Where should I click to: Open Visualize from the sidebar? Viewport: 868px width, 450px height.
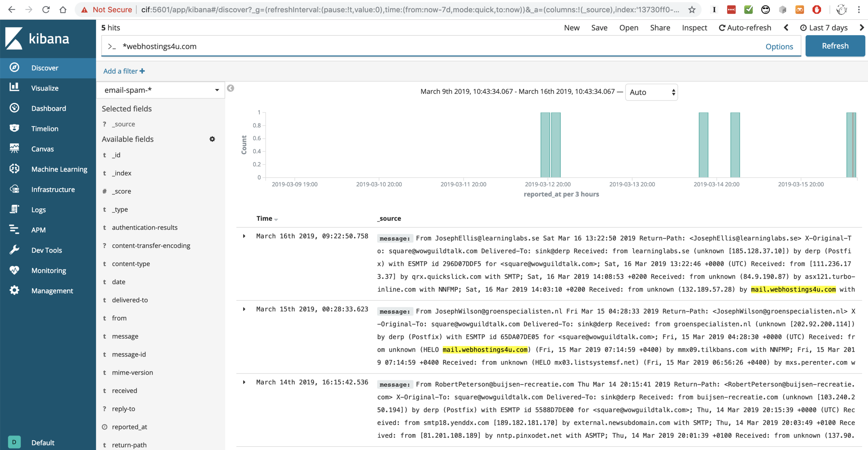[48, 88]
